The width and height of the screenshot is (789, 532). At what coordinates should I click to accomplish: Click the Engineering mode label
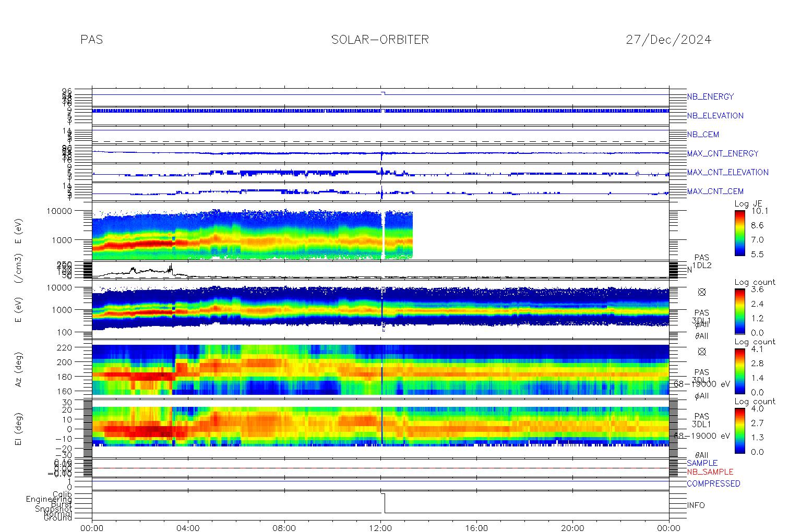[x=50, y=499]
